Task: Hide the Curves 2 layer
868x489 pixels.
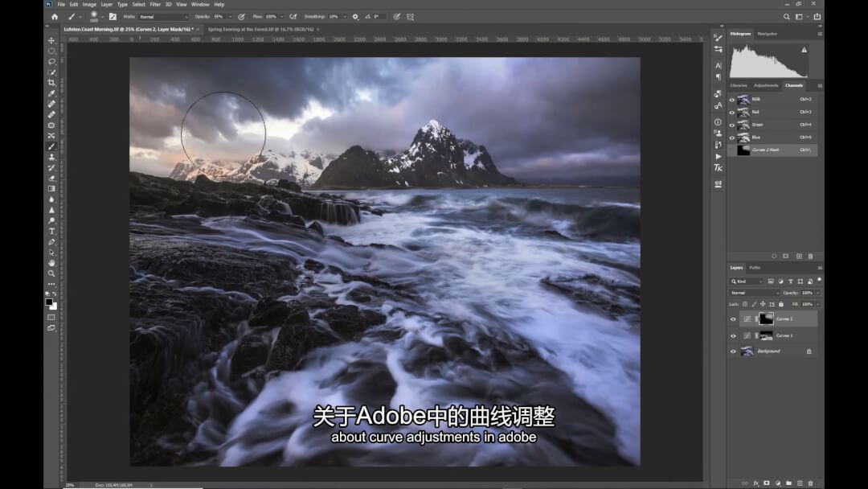Action: (733, 319)
